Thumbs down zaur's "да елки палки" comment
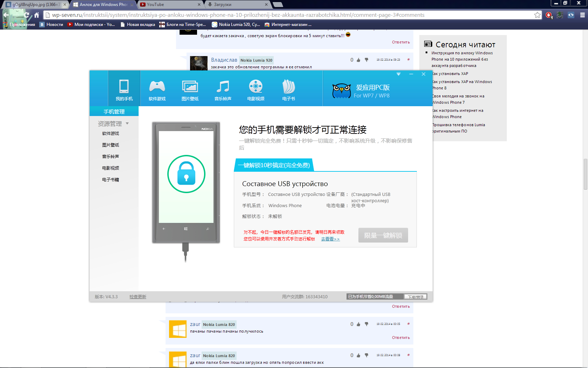588x368 pixels. pos(366,355)
